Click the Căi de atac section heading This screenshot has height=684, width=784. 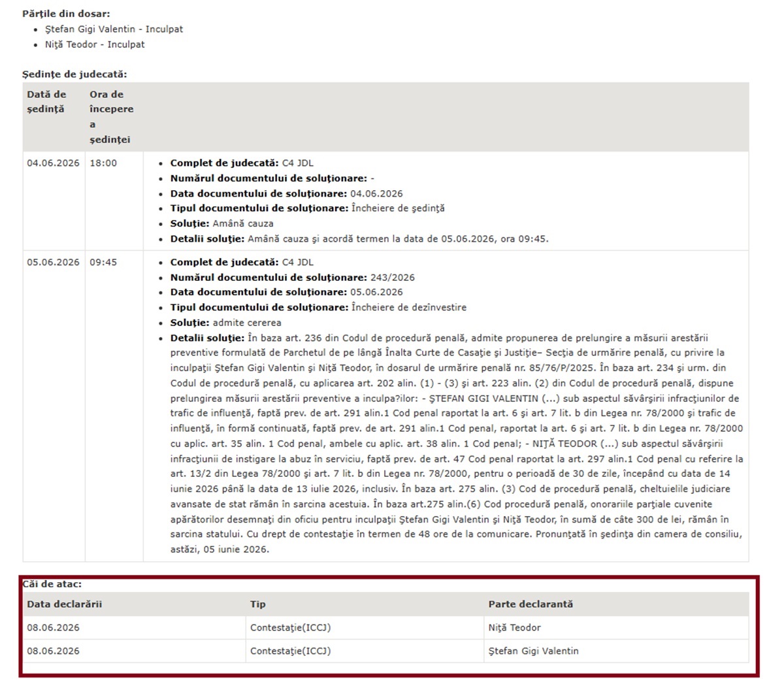[x=53, y=584]
